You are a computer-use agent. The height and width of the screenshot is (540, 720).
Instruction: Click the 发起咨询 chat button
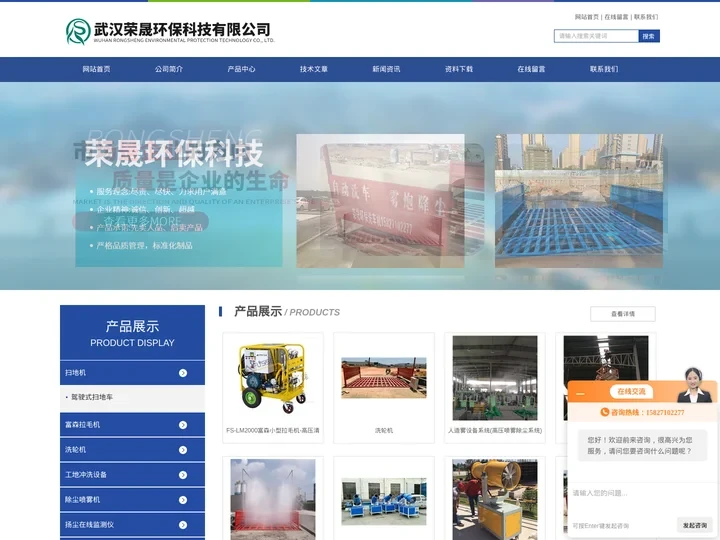(x=694, y=525)
